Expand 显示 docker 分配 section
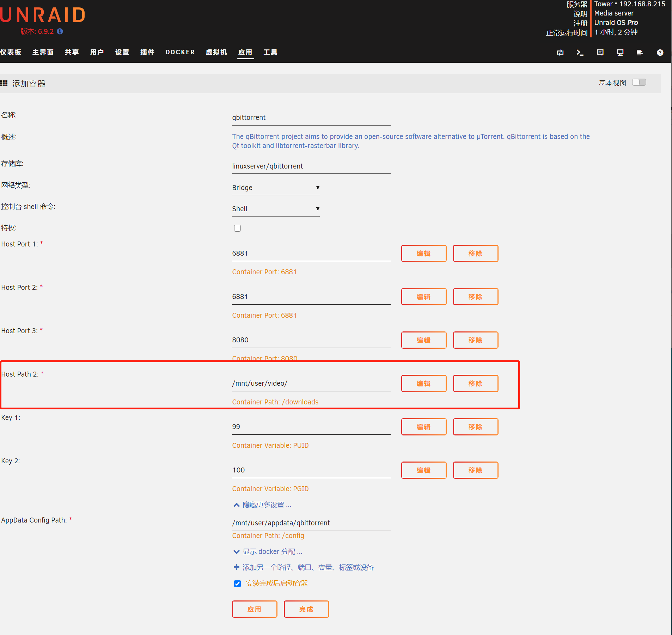Image resolution: width=672 pixels, height=635 pixels. (x=268, y=551)
